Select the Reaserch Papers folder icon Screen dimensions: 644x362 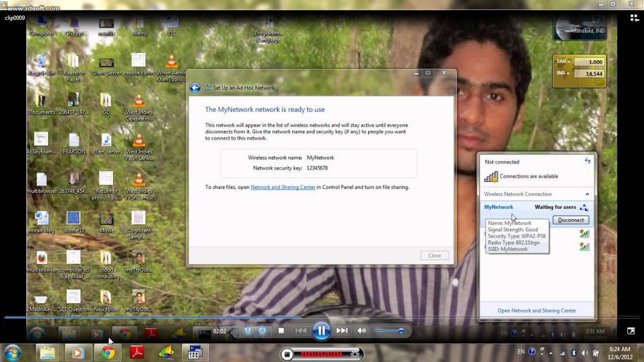click(74, 67)
